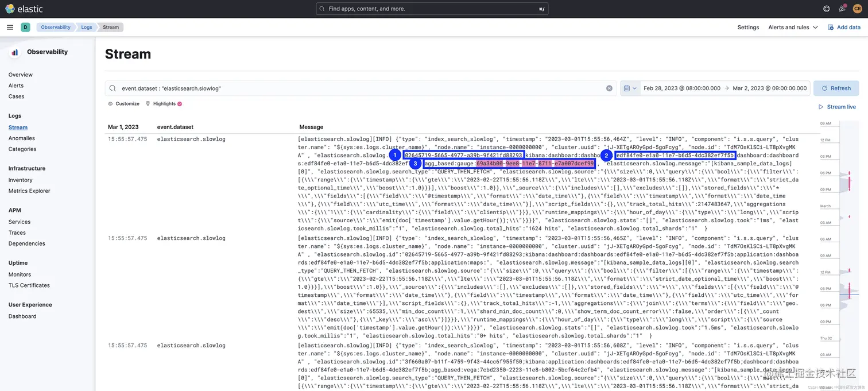
Task: Open Metrics Explorer
Action: coord(29,191)
